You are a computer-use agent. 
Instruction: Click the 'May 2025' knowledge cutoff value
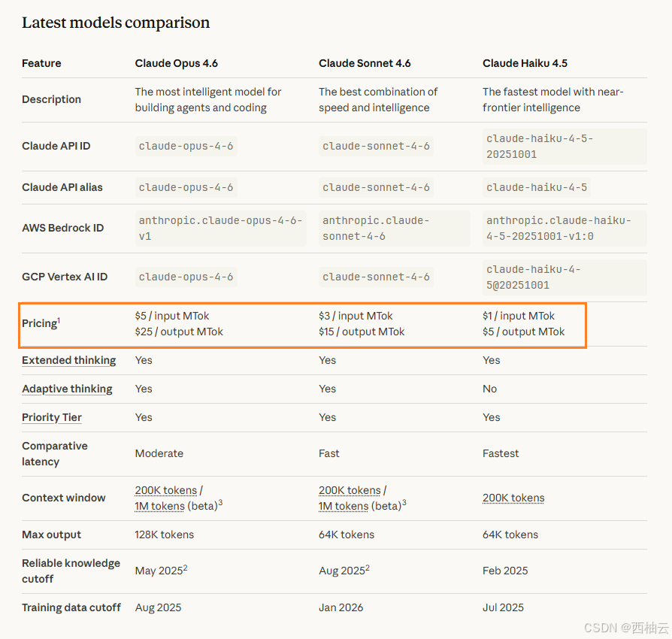pos(159,571)
